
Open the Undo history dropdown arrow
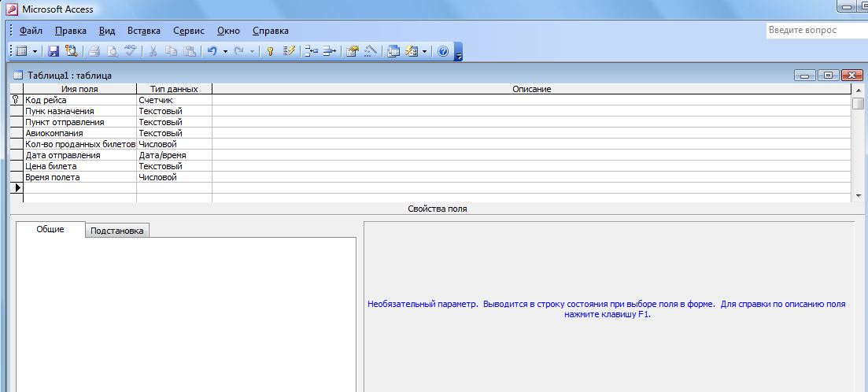click(x=225, y=51)
